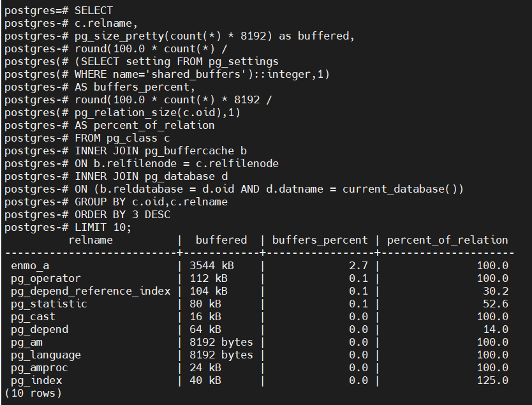Click the percent_of_relation column header
This screenshot has width=532, height=405.
[447, 240]
